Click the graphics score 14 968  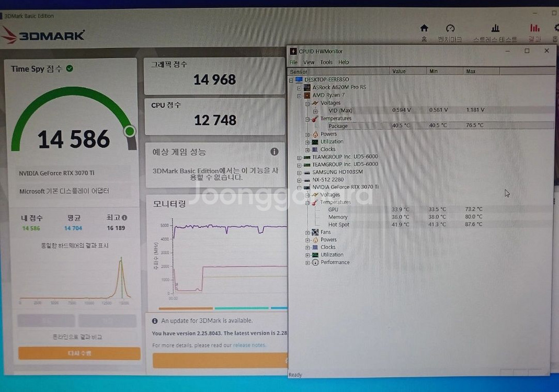[214, 79]
